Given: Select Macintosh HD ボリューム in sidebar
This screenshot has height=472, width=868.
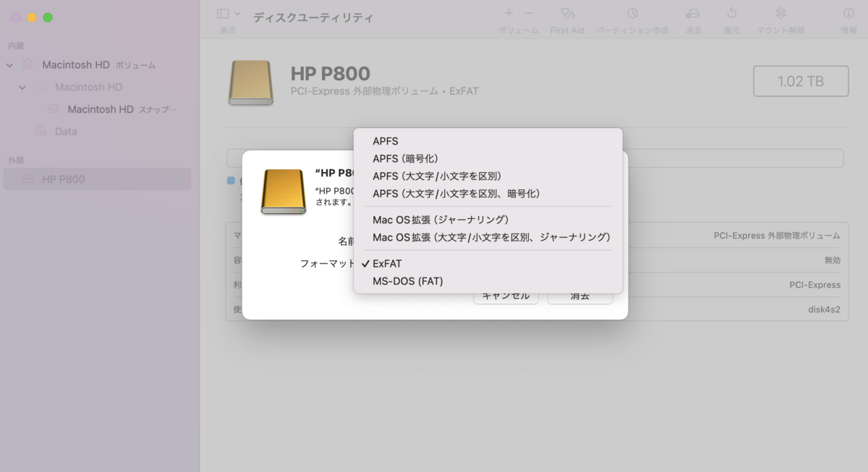Looking at the screenshot, I should coord(97,65).
